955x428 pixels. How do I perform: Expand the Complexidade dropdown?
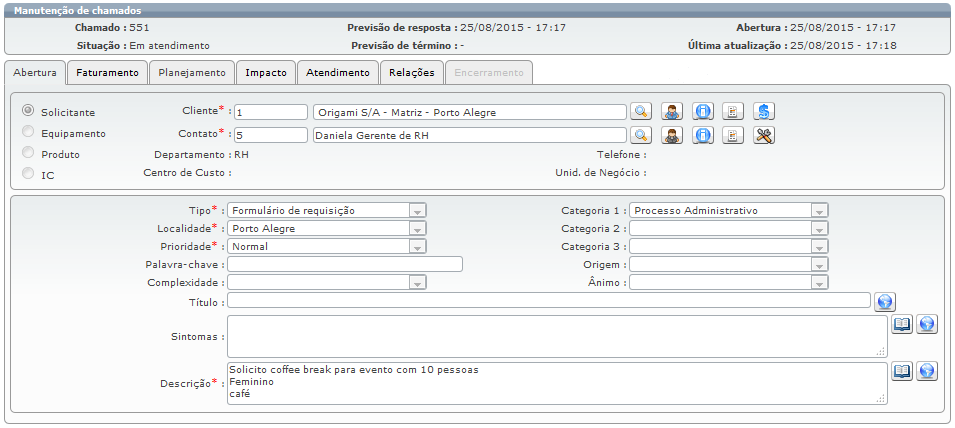[327, 282]
